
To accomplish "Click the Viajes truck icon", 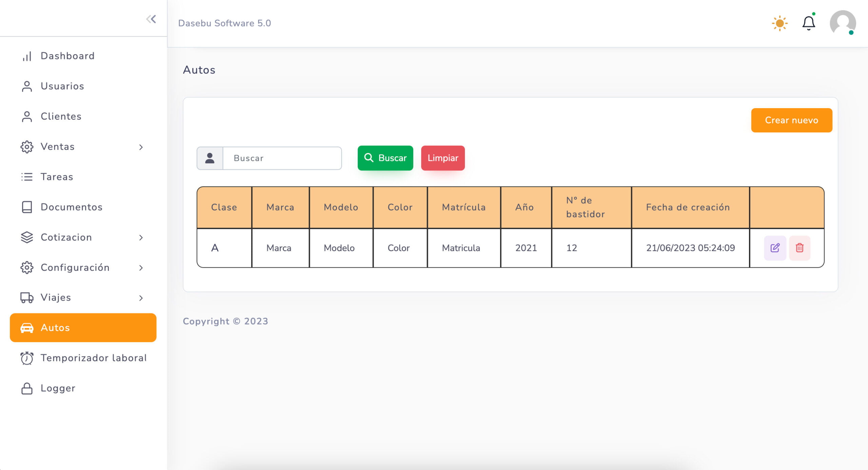I will (27, 298).
